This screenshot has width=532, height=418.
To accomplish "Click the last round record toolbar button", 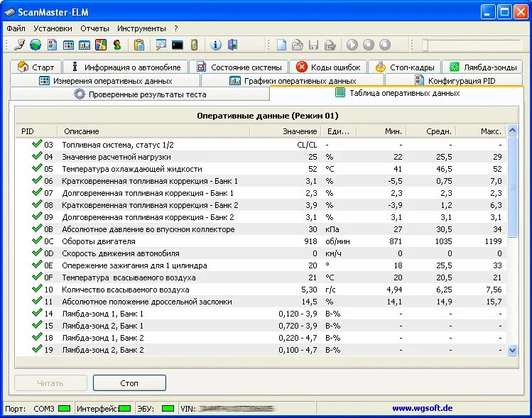I will click(x=385, y=45).
